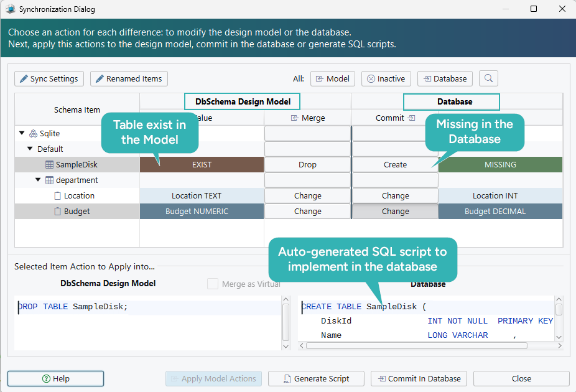Click the EXIST cell for SampleDisk

coord(202,165)
